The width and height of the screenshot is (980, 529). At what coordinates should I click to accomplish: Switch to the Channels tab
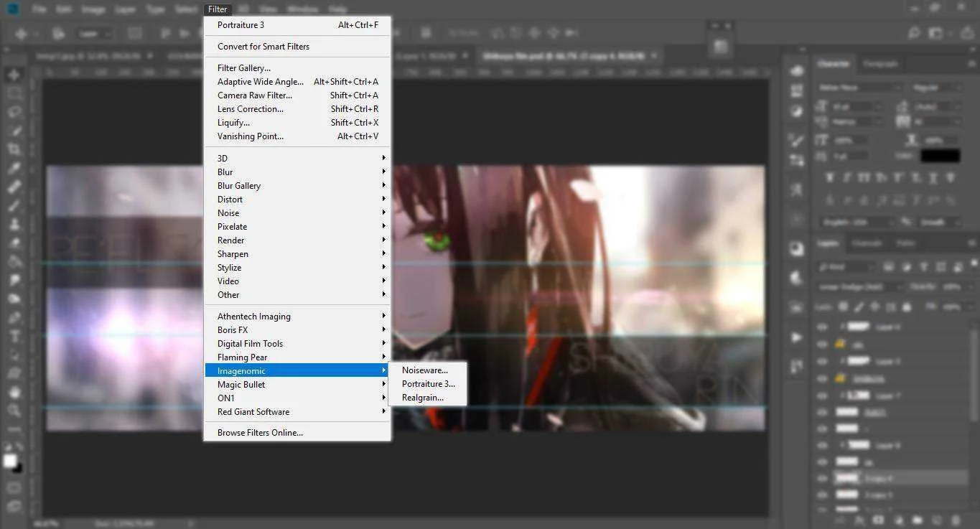pos(866,244)
